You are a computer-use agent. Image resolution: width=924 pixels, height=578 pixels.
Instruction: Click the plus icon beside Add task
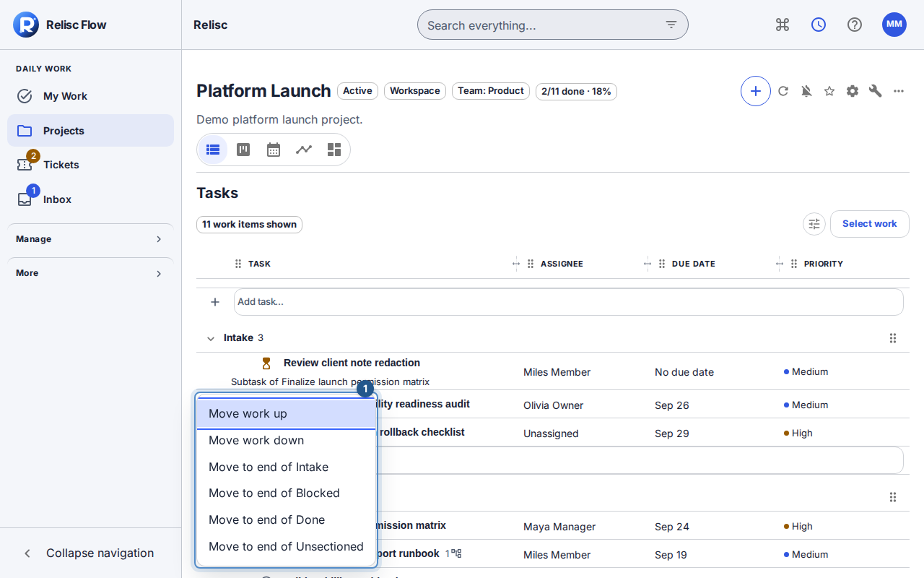(215, 302)
